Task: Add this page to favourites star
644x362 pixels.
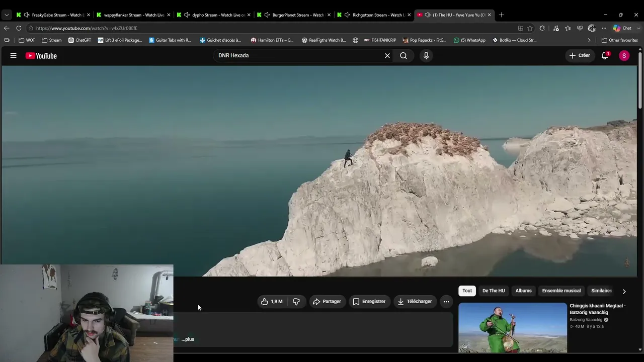Action: pyautogui.click(x=530, y=28)
